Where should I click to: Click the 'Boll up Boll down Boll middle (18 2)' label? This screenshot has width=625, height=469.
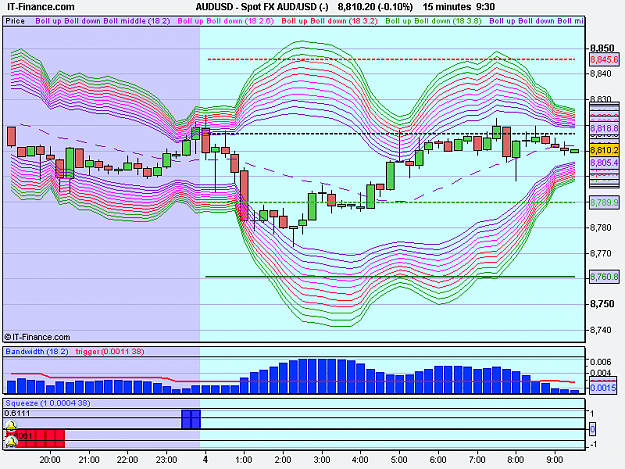click(103, 21)
